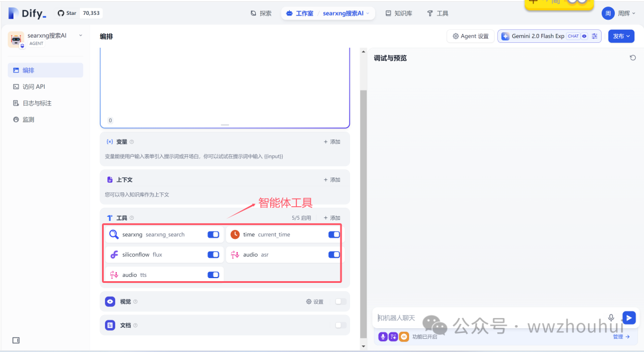The height and width of the screenshot is (352, 644).
Task: Click the searxng search tool icon
Action: (x=114, y=235)
